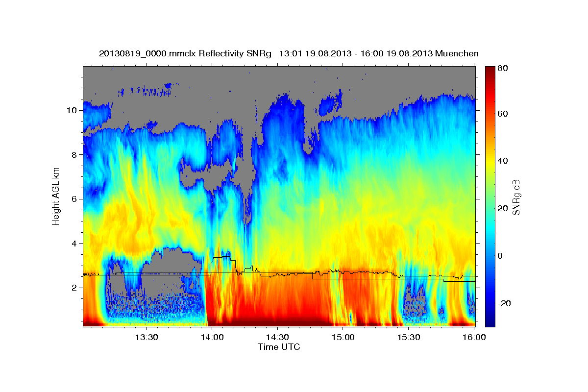This screenshot has width=588, height=392.
Task: Click the plot title text '20130819_0000.mmclx Reflectivity SNRg'
Action: (185, 53)
